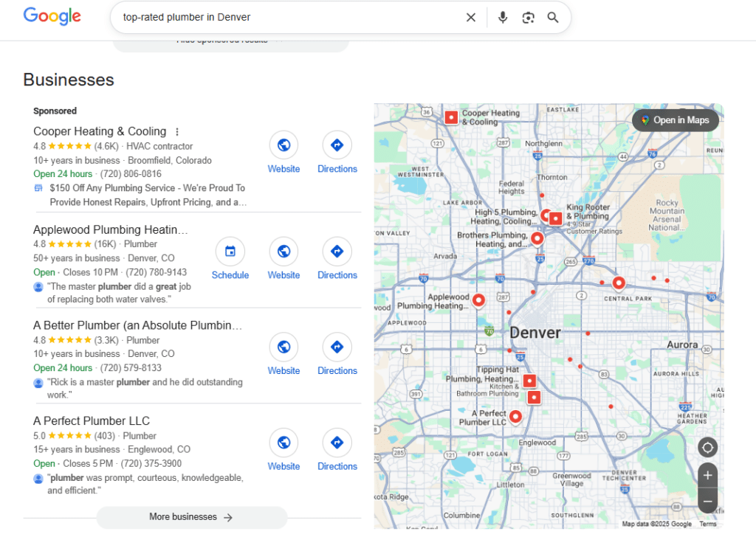Click the Sponsored label

[x=55, y=111]
